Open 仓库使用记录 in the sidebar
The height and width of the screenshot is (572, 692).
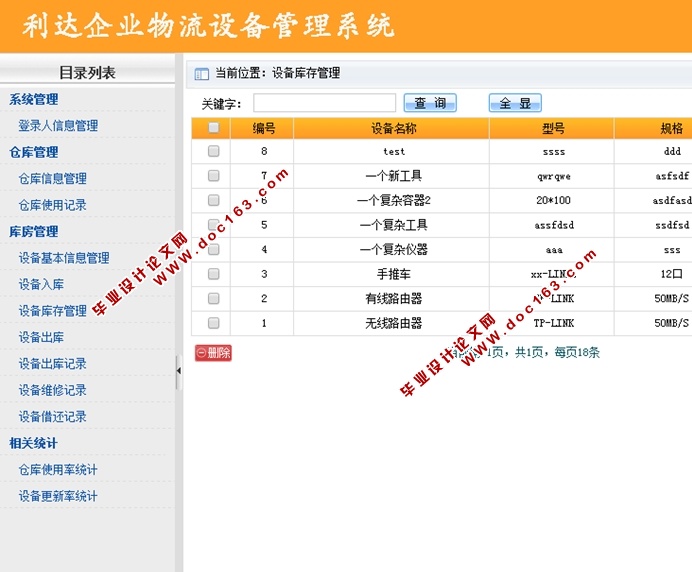53,205
